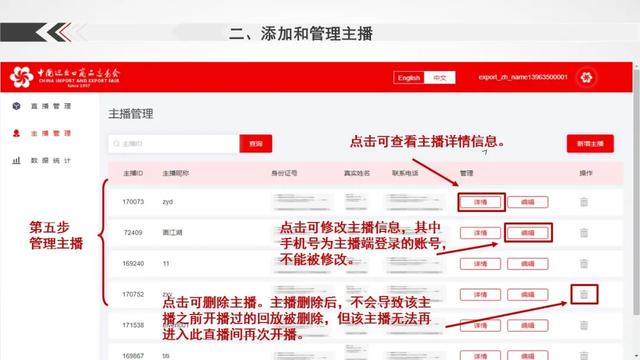Image resolution: width=640 pixels, height=360 pixels.
Task: Click 编辑 for anchor 72409
Action: pyautogui.click(x=528, y=233)
